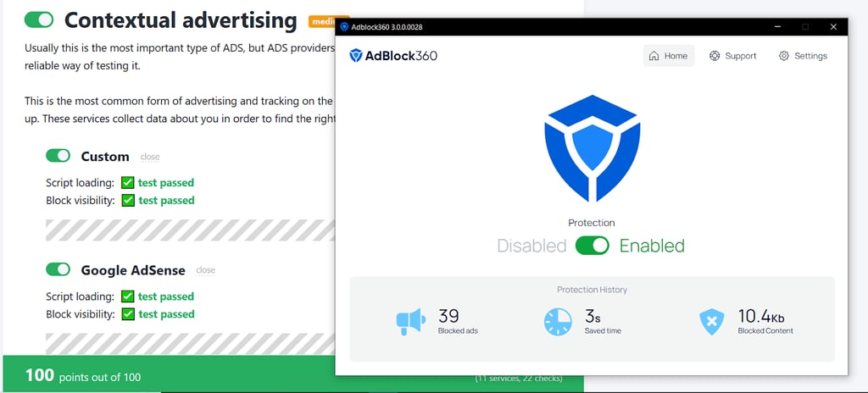The image size is (868, 393).
Task: Open the Home tab in AdBlock360
Action: coord(668,56)
